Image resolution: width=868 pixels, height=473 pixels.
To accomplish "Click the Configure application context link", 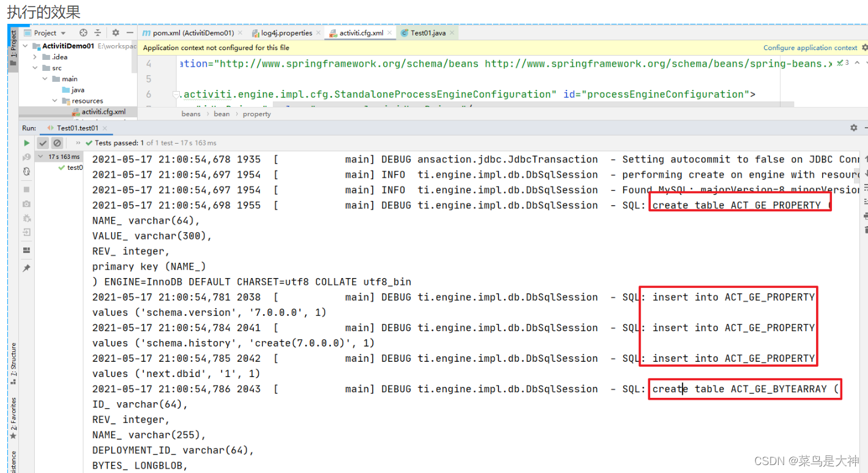I will (810, 47).
